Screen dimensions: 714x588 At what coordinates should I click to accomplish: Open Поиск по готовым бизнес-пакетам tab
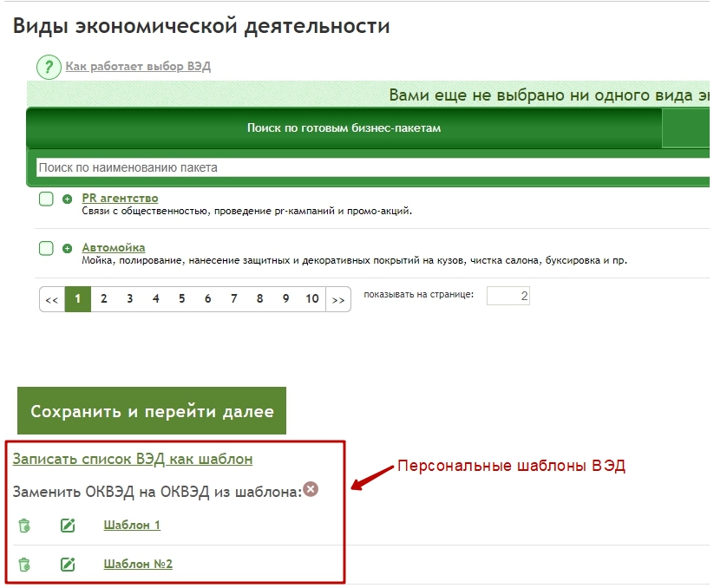point(344,127)
